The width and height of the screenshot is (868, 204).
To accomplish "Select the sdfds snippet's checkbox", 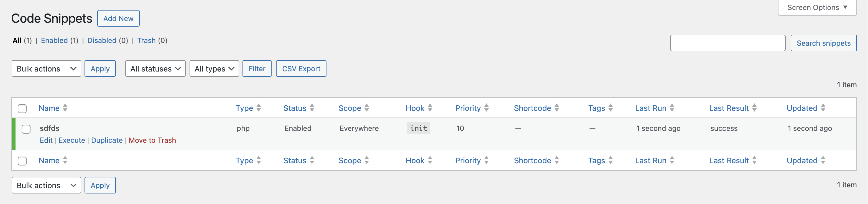I will (x=26, y=128).
